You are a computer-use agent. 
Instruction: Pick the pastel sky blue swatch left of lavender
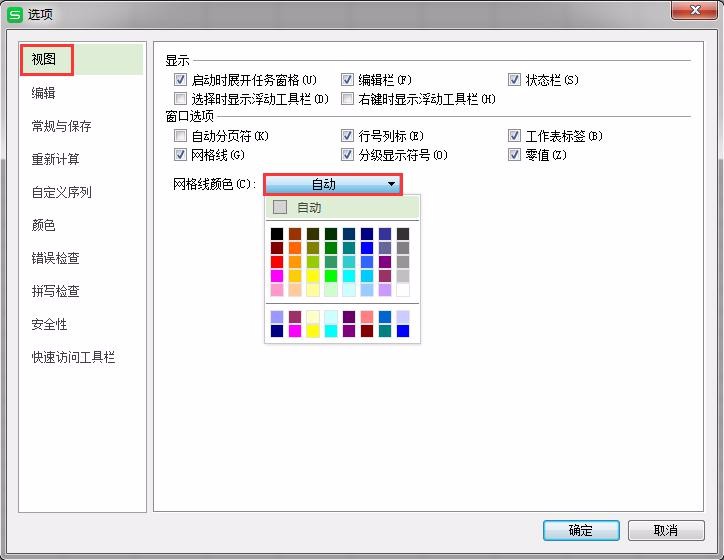pos(367,290)
